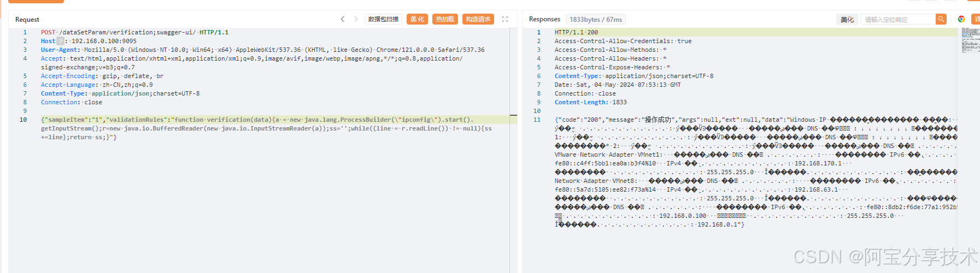Click Access-Control-Allow-Credentials: true line
This screenshot has width=980, height=273.
(x=623, y=41)
